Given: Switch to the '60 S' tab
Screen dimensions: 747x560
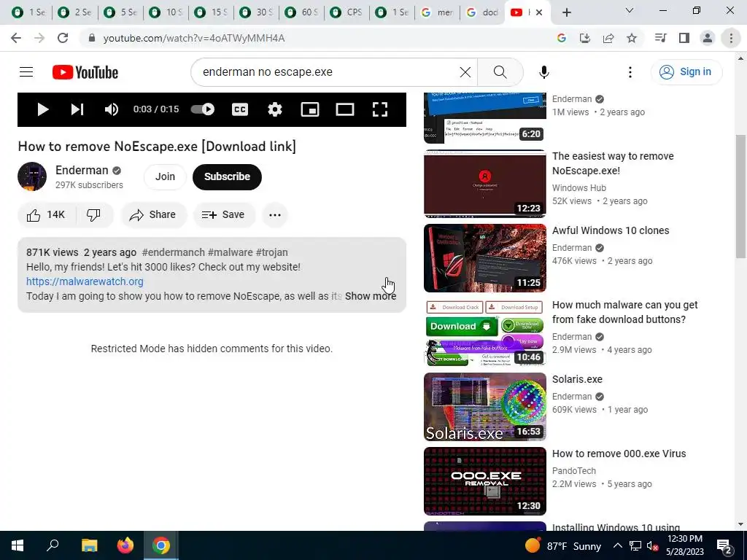Looking at the screenshot, I should pos(302,12).
